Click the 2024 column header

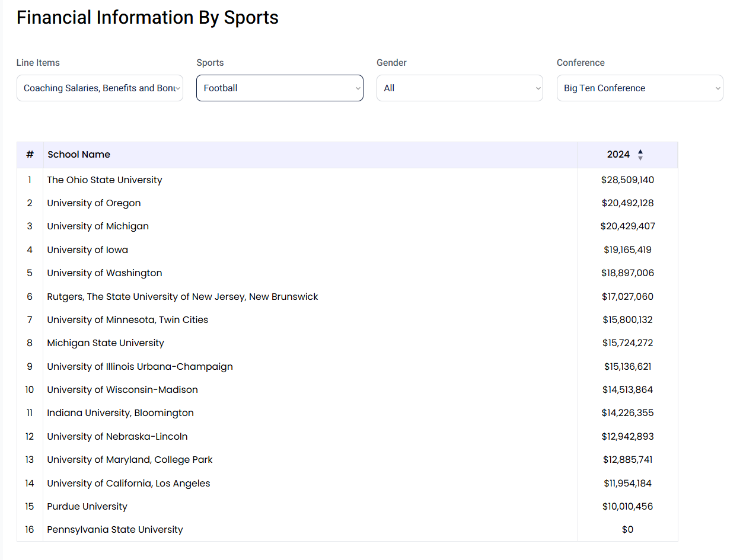tap(617, 154)
